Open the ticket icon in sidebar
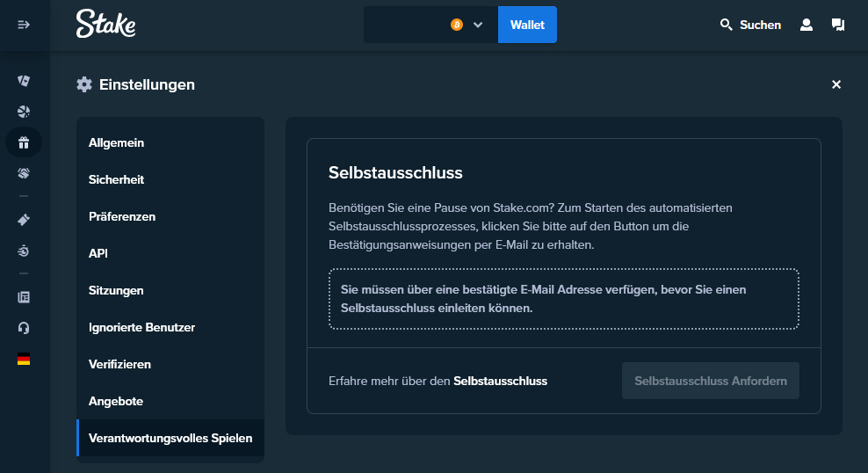868x473 pixels. (23, 221)
